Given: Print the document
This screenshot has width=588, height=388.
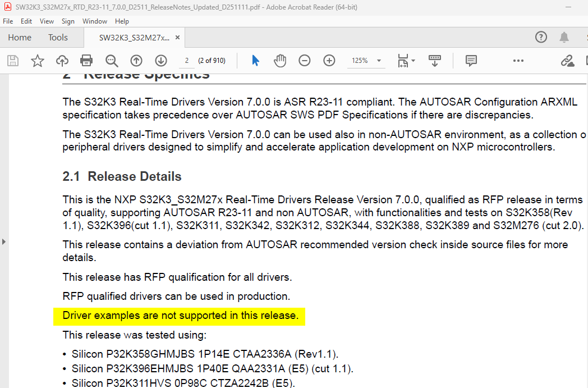Looking at the screenshot, I should [x=86, y=61].
